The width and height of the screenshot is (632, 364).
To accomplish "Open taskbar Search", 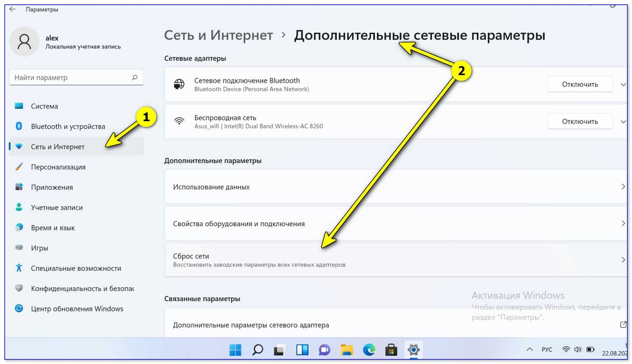I will coord(257,350).
